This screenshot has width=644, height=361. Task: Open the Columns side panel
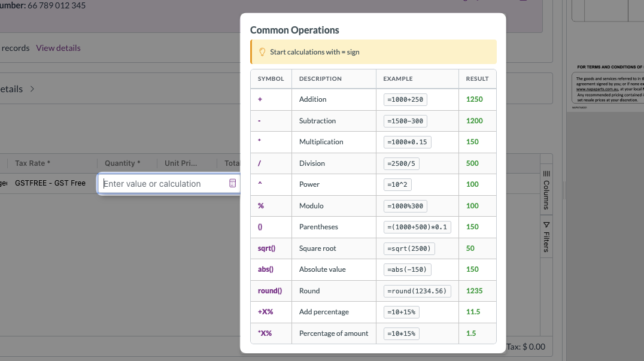(546, 190)
